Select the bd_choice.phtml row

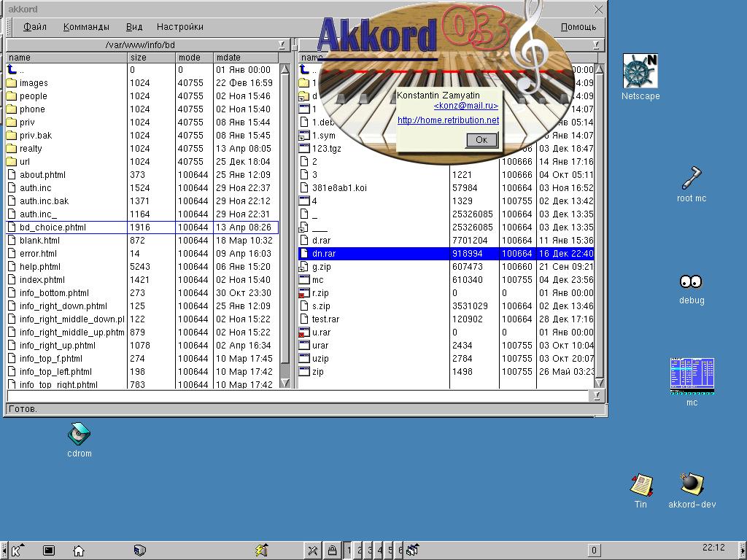click(142, 227)
